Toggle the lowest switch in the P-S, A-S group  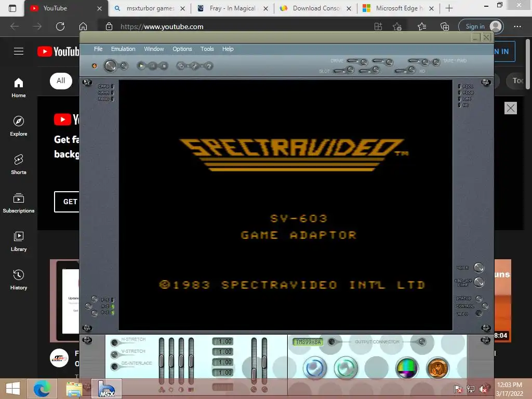pyautogui.click(x=95, y=313)
